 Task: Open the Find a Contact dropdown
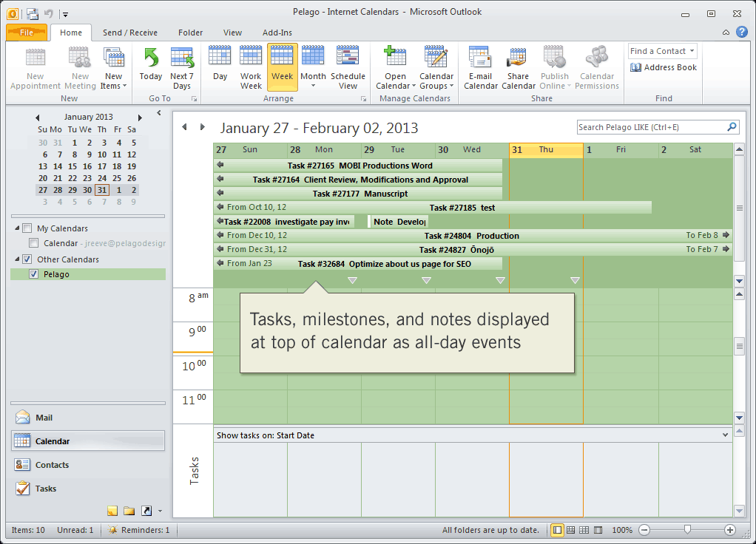(692, 50)
